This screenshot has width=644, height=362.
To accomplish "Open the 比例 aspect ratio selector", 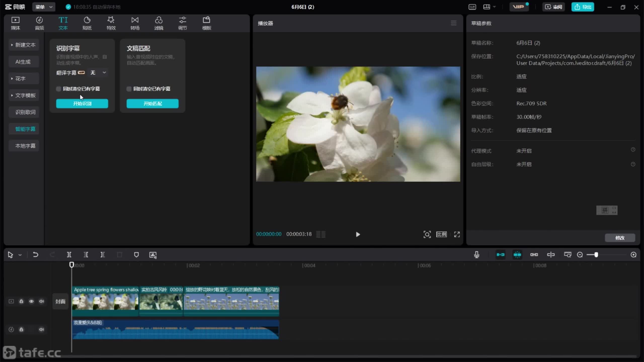I will pos(441,234).
